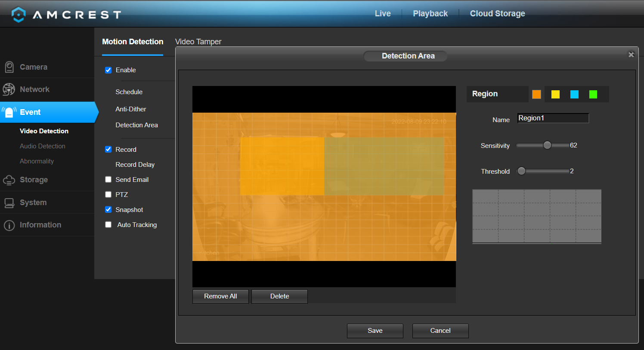Image resolution: width=644 pixels, height=350 pixels.
Task: Click the Cancel button
Action: click(x=440, y=331)
